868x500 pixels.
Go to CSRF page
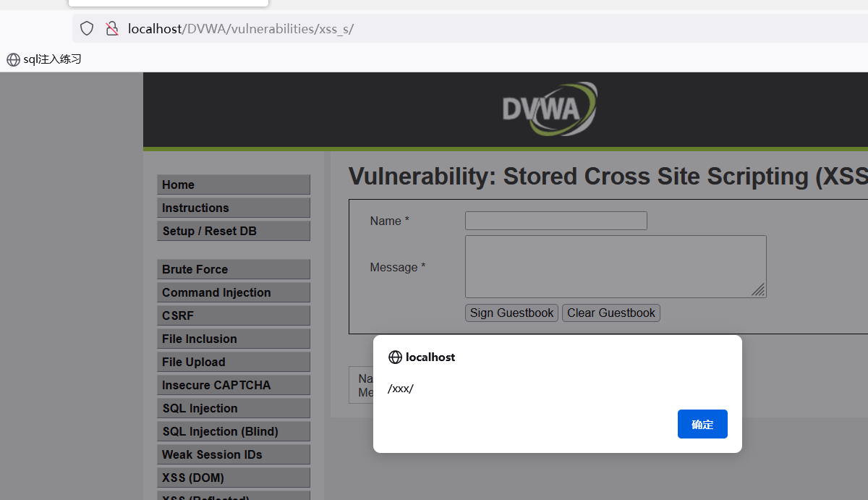pos(234,315)
